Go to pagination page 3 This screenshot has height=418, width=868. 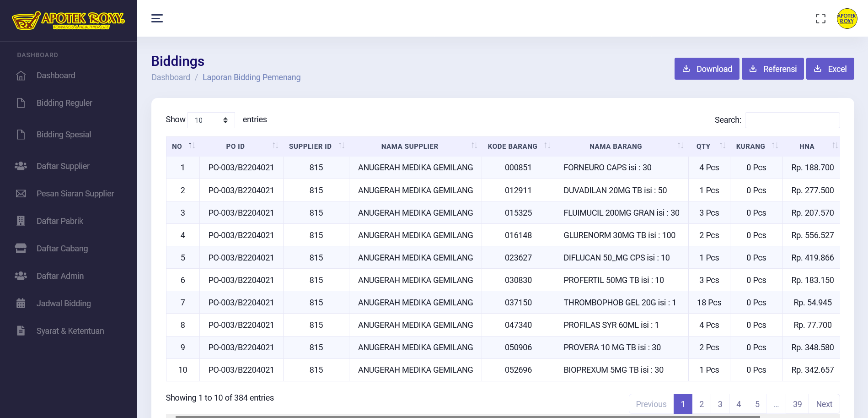720,404
